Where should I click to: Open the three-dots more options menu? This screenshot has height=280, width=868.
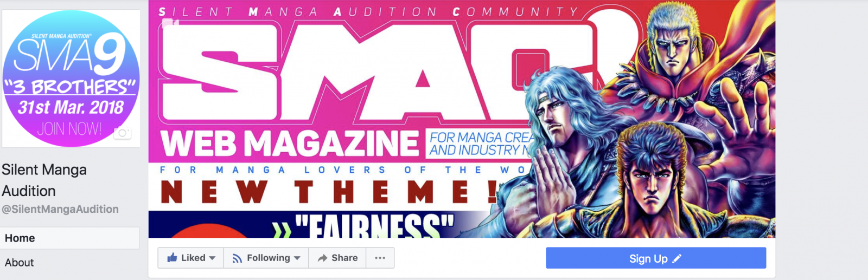click(380, 258)
